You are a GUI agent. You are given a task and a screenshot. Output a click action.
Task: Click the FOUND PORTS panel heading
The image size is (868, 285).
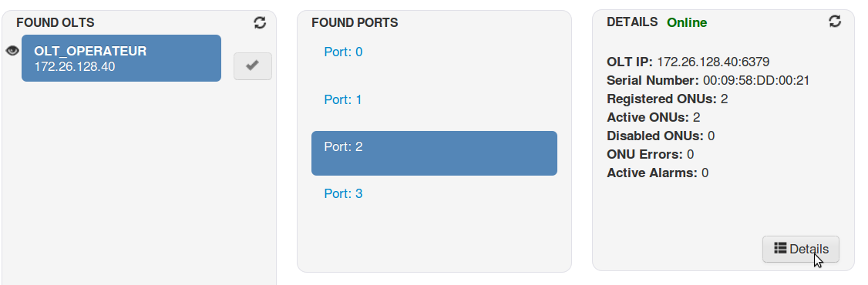pos(355,22)
